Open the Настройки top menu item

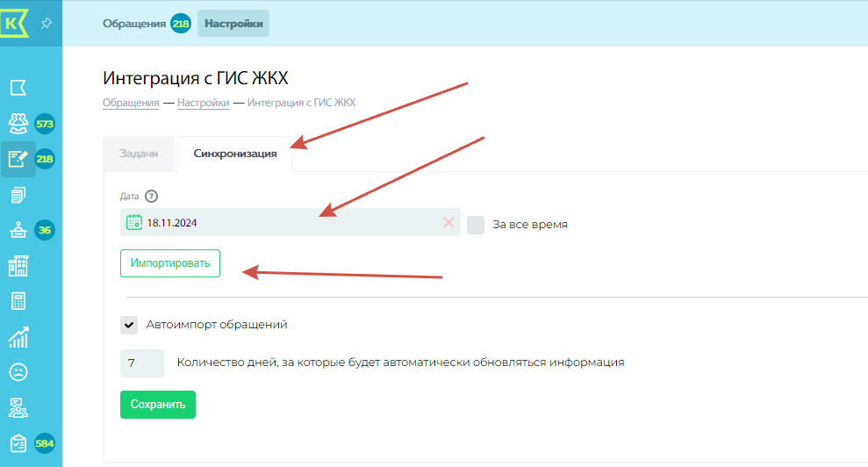233,24
